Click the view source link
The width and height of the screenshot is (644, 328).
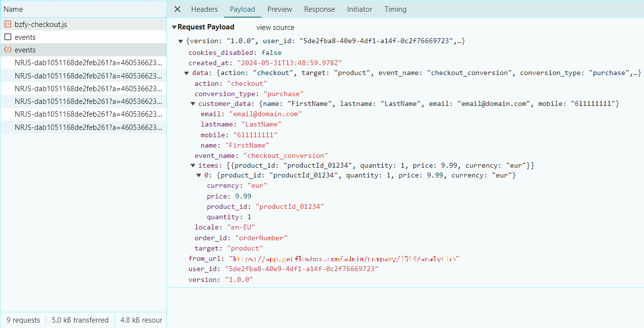(275, 27)
